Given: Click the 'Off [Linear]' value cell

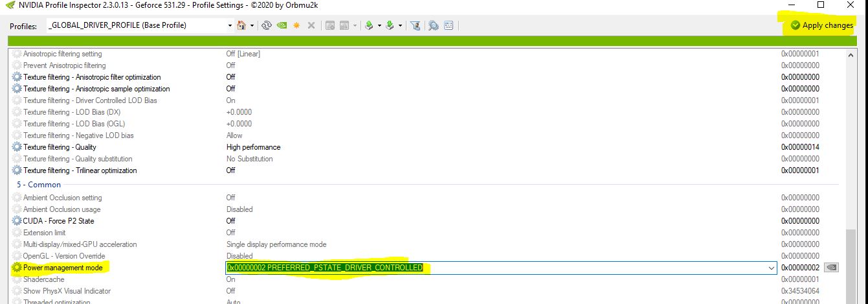Looking at the screenshot, I should click(243, 54).
